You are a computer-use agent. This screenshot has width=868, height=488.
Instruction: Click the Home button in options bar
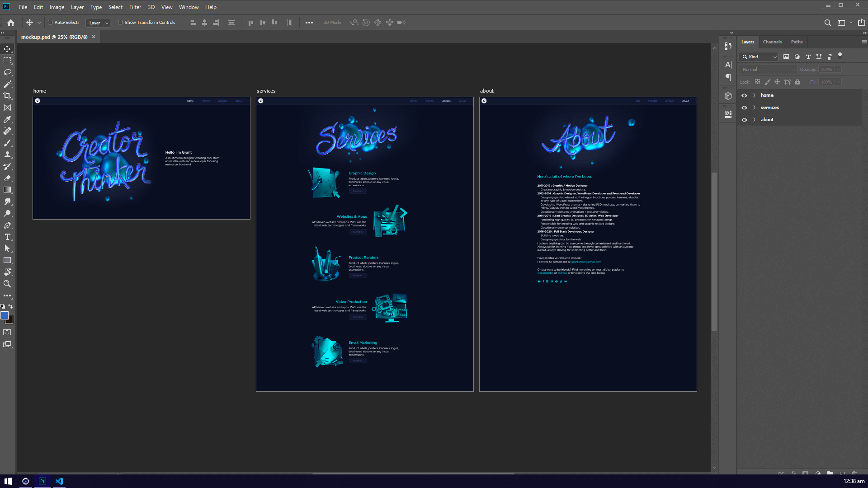11,23
